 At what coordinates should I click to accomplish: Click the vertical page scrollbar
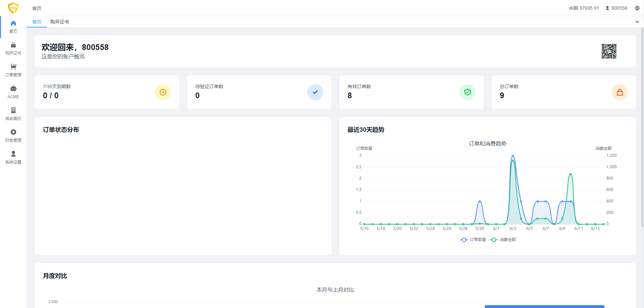pos(642,127)
